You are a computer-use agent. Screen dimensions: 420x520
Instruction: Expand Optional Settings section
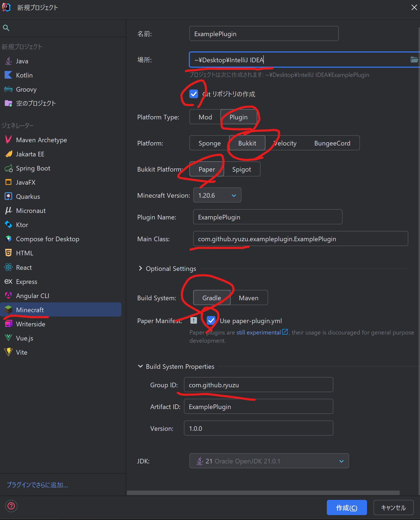[167, 268]
